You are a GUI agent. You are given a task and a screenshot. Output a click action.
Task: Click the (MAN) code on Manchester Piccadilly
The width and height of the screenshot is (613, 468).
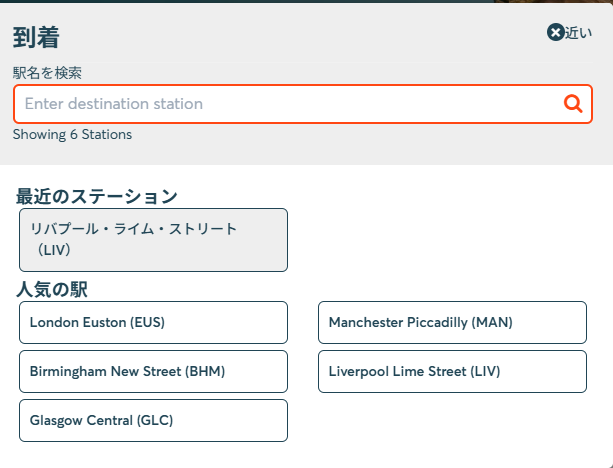pyautogui.click(x=491, y=322)
